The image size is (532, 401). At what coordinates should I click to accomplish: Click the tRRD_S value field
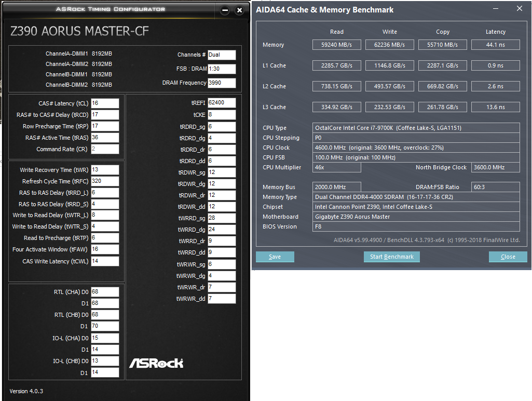(105, 204)
